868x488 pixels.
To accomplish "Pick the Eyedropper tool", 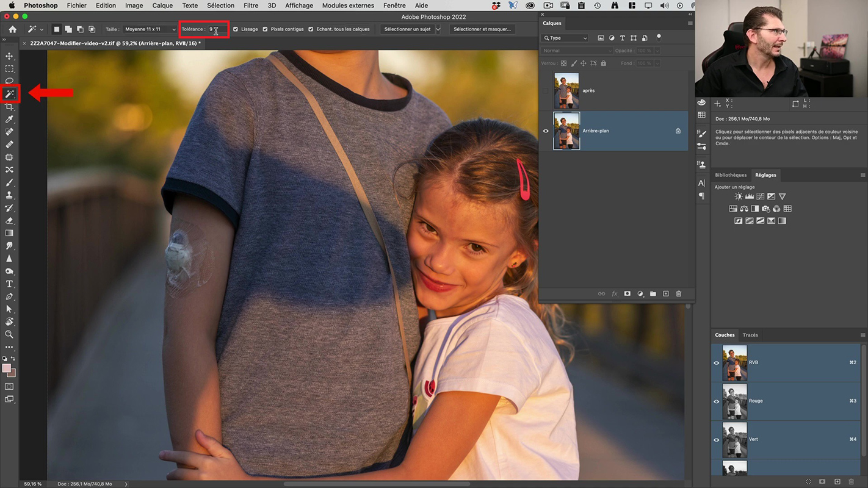I will tap(9, 119).
